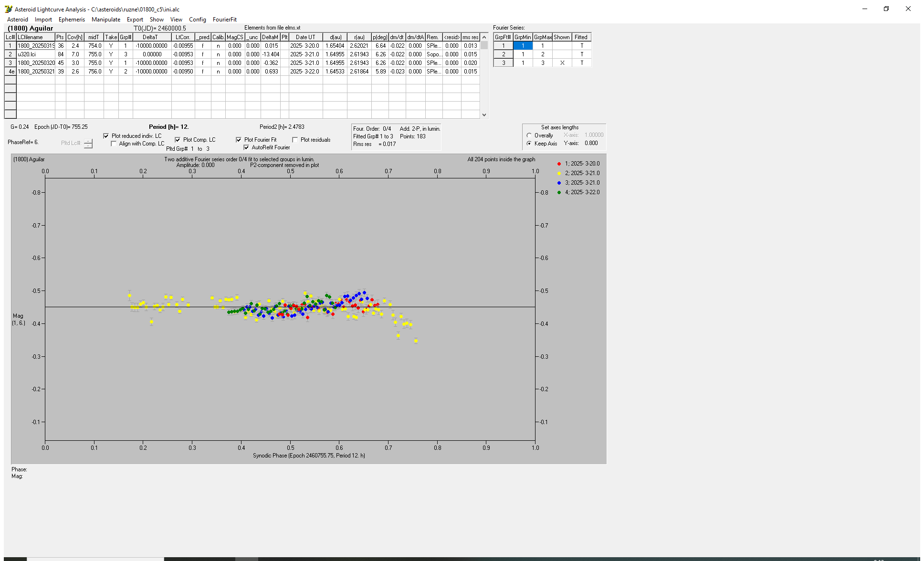Select highlighted GrpMin cell in Fourier Series row 1
This screenshot has width=924, height=561.
click(523, 46)
